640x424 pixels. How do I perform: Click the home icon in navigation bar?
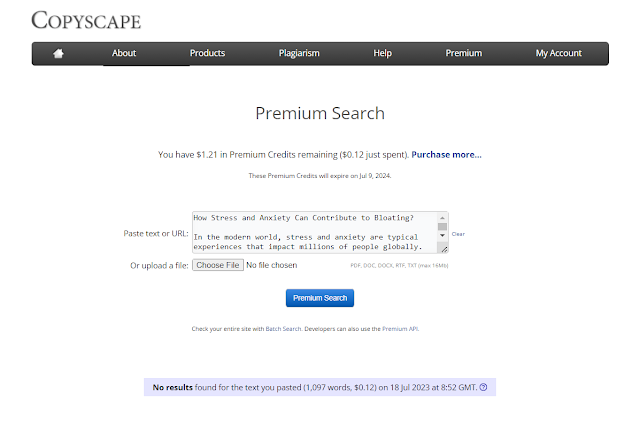pyautogui.click(x=58, y=53)
